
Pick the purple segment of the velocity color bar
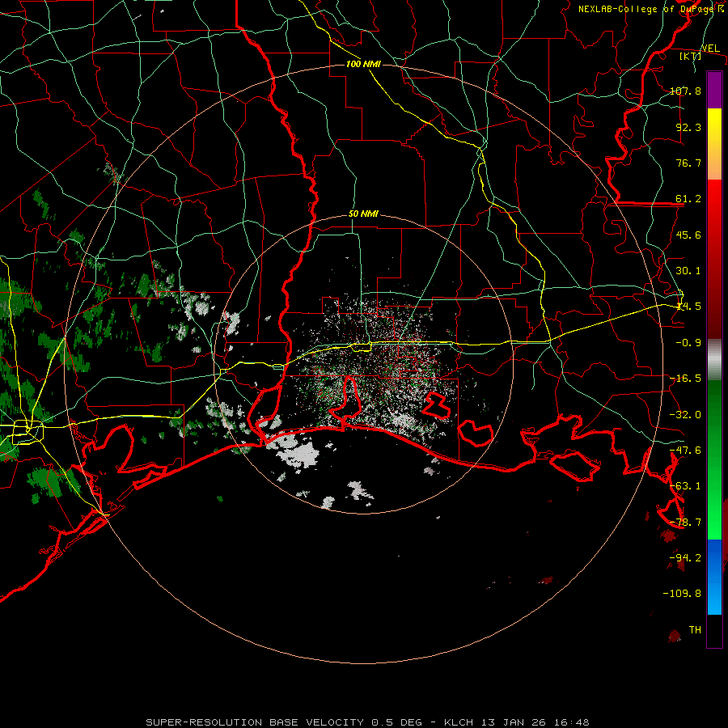pyautogui.click(x=714, y=90)
